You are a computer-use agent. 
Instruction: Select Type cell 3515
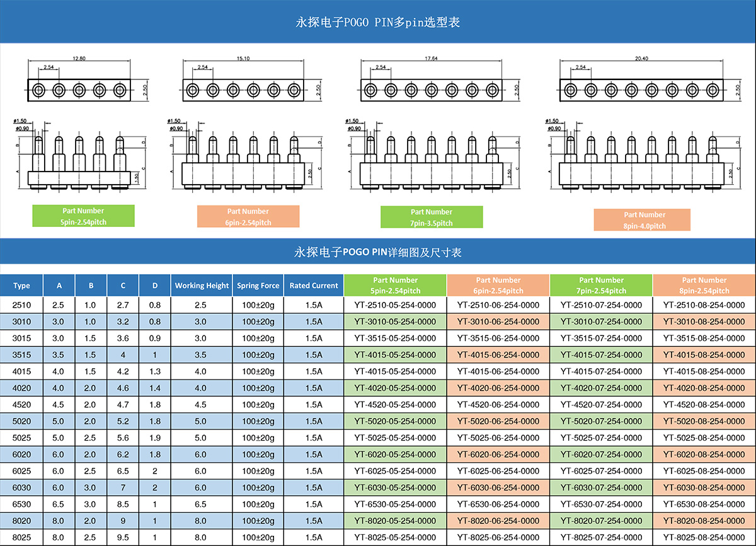point(21,354)
